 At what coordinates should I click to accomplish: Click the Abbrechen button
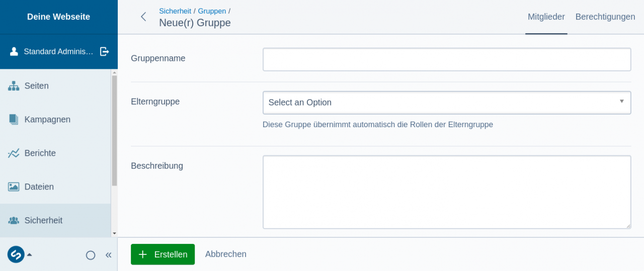click(226, 254)
